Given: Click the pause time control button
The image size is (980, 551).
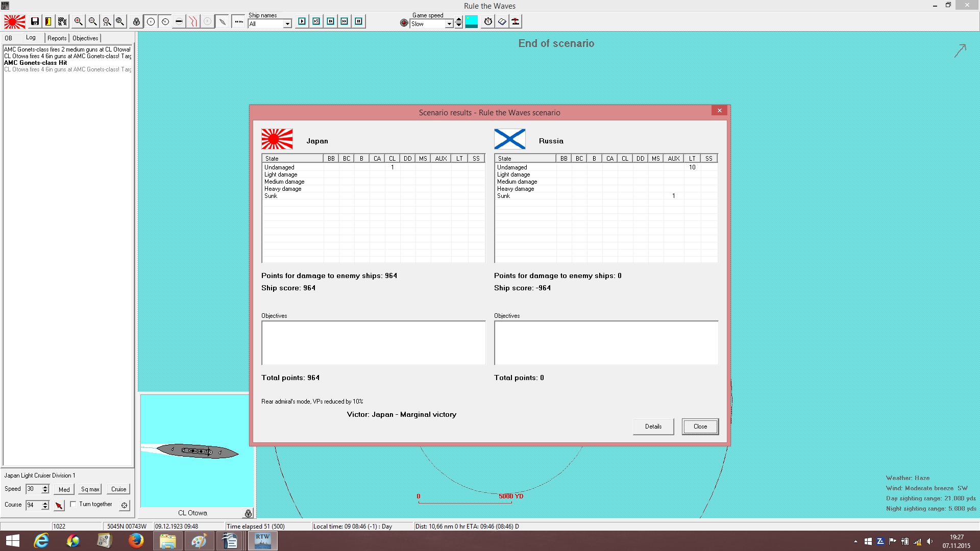Looking at the screenshot, I should [358, 21].
